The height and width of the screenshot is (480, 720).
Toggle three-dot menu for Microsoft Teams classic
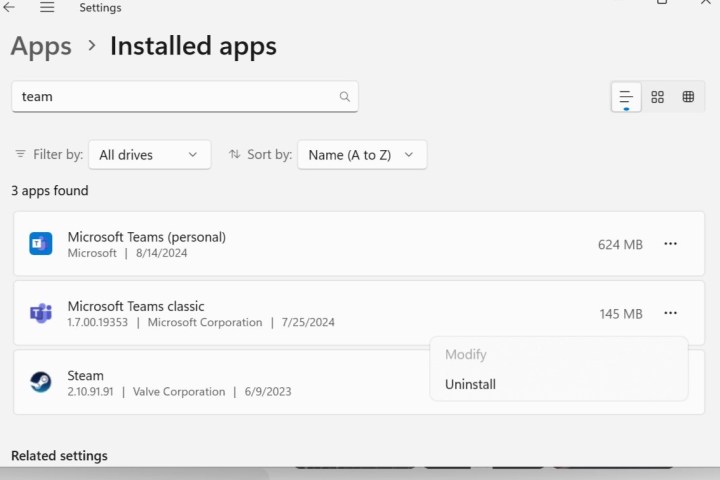pyautogui.click(x=670, y=314)
